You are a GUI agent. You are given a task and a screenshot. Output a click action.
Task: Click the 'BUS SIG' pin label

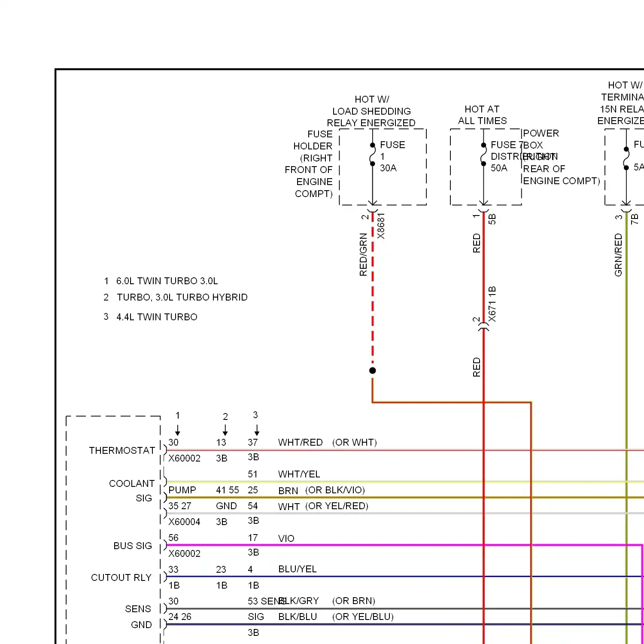point(133,546)
